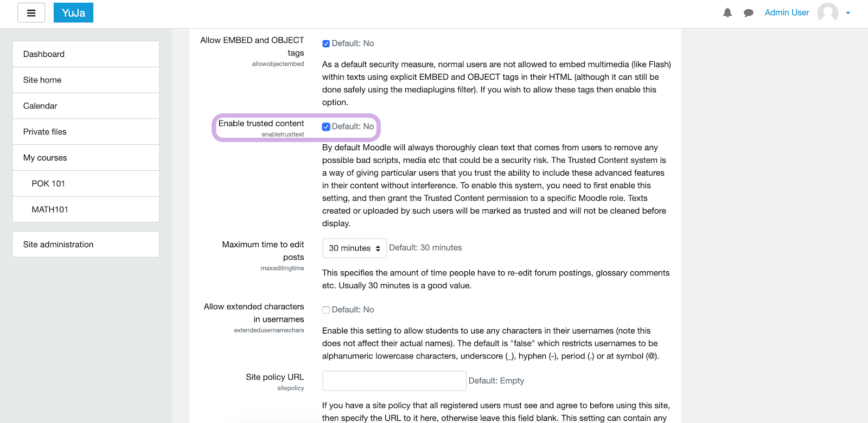Open the hamburger side menu

point(31,13)
